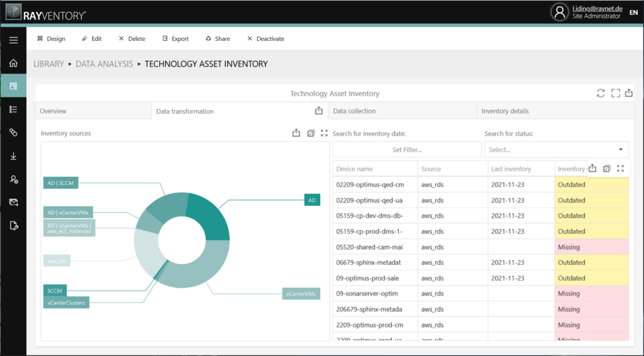Open the list view sidebar icon
Viewport: 644px width, 356px height.
14,109
